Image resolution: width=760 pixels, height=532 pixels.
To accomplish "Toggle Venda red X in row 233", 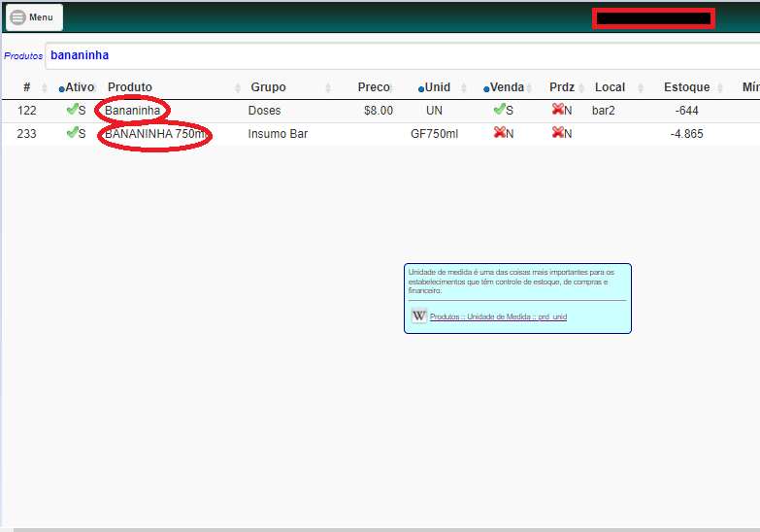I will pos(500,132).
